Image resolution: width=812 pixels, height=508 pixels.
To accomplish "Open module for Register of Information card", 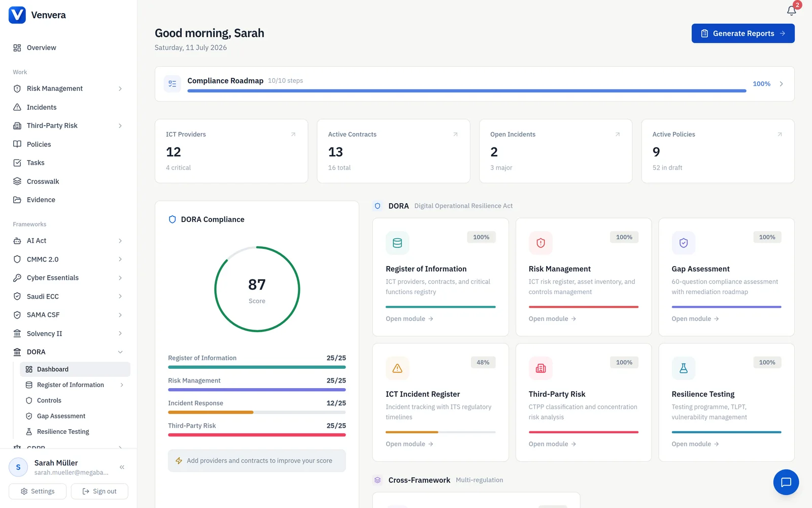I will (410, 319).
